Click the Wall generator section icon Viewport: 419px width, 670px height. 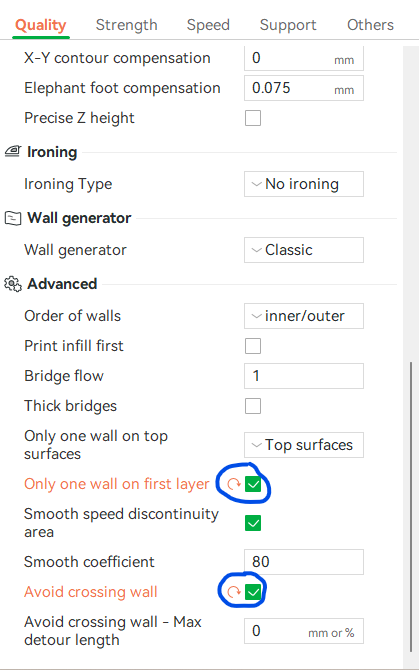pos(12,218)
